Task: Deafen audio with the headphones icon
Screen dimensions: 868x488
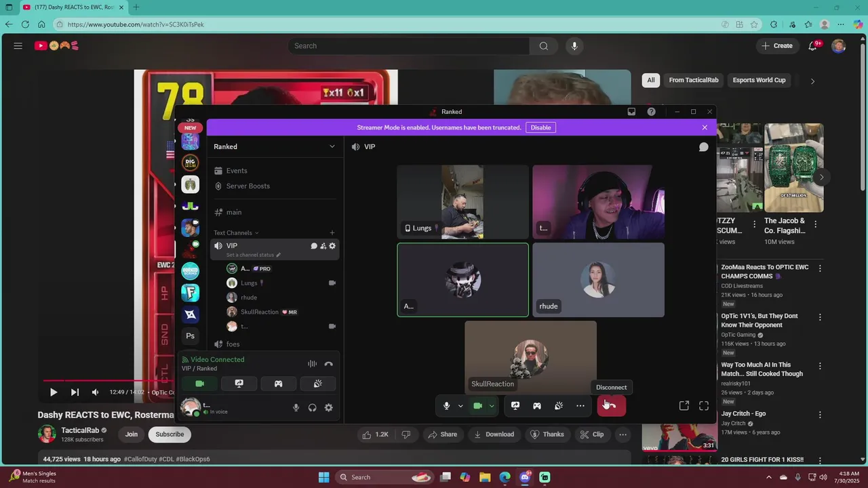Action: tap(312, 407)
